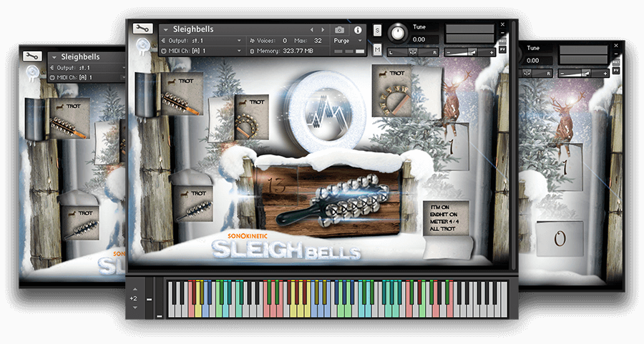This screenshot has height=344, width=644.
Task: Open MIDI Ch dropdown in left window
Action: coord(87,77)
